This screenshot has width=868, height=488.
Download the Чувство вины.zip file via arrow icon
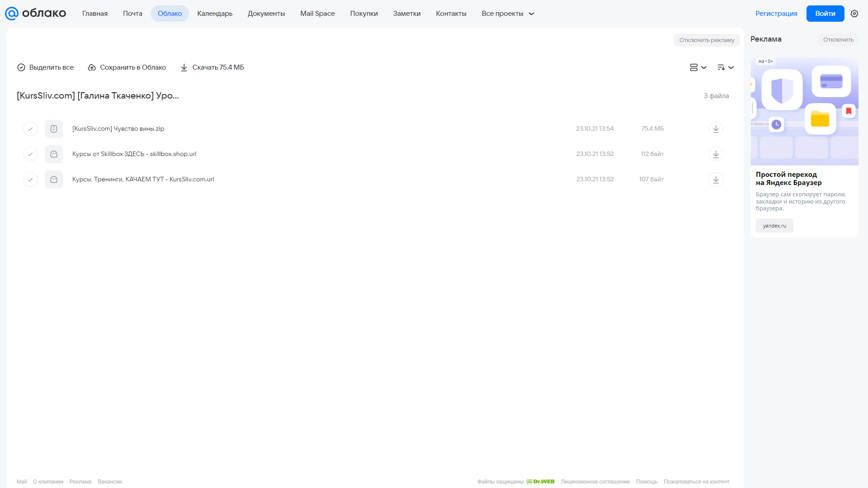[x=716, y=129]
